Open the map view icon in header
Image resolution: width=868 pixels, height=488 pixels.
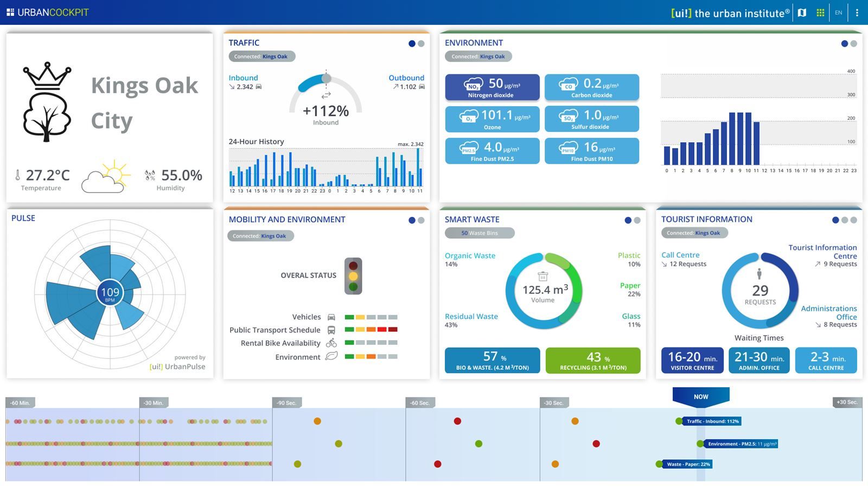tap(802, 12)
